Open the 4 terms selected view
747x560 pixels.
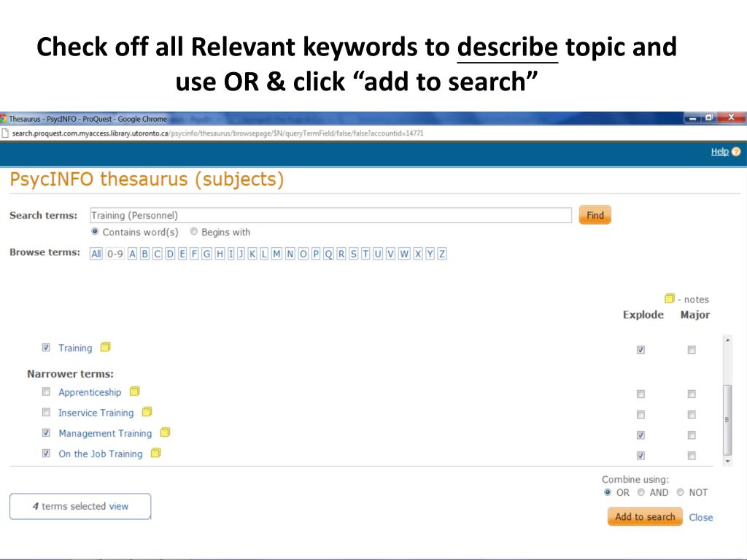(80, 506)
